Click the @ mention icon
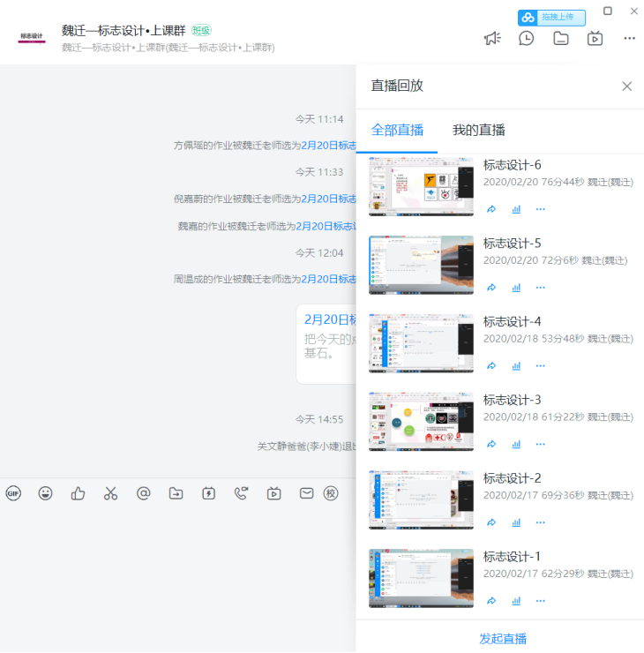644x653 pixels. coord(143,493)
